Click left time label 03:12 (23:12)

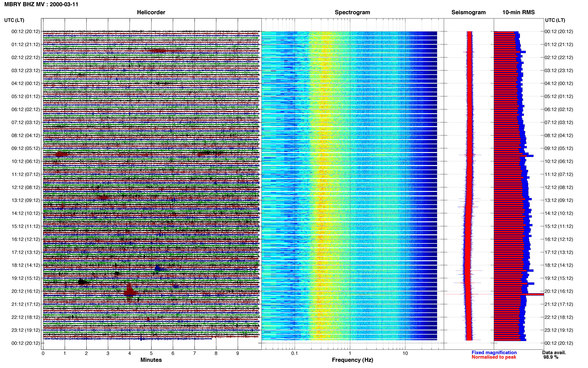coord(26,71)
